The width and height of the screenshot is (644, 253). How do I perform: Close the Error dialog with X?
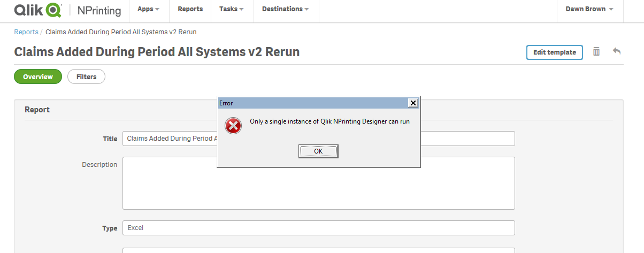pos(412,103)
